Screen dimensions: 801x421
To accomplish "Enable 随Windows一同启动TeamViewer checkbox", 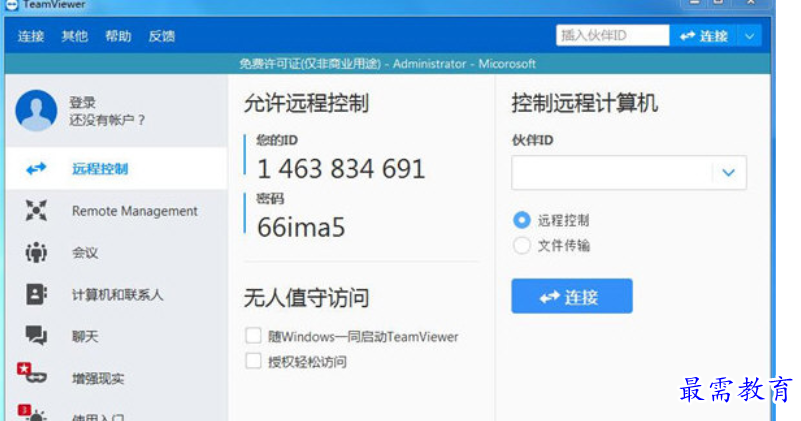I will click(253, 336).
